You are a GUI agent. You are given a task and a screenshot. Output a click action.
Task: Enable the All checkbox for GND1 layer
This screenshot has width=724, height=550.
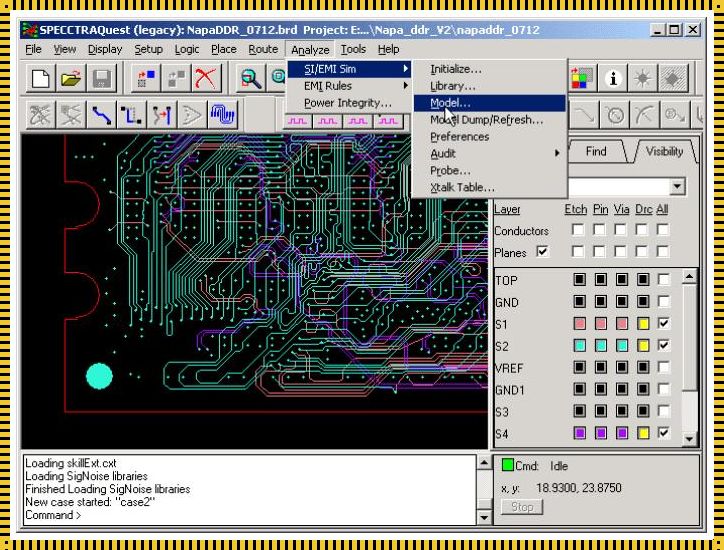[x=664, y=389]
